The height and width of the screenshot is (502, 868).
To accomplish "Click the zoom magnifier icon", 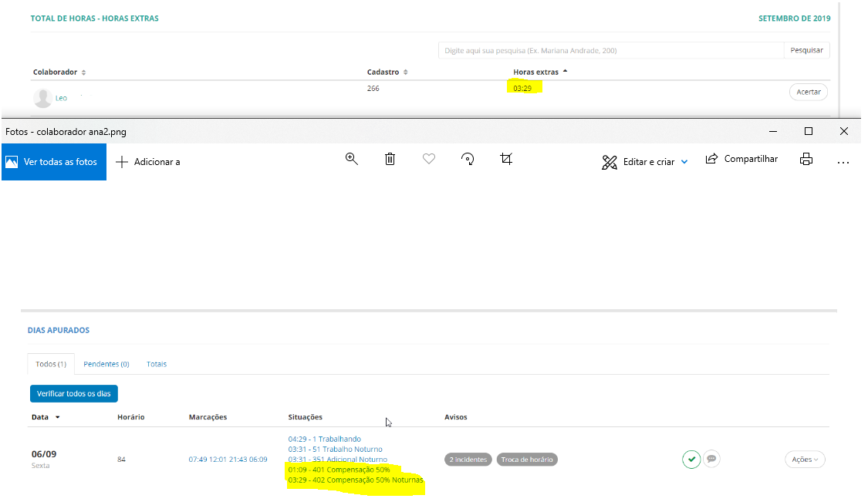I will click(x=352, y=159).
